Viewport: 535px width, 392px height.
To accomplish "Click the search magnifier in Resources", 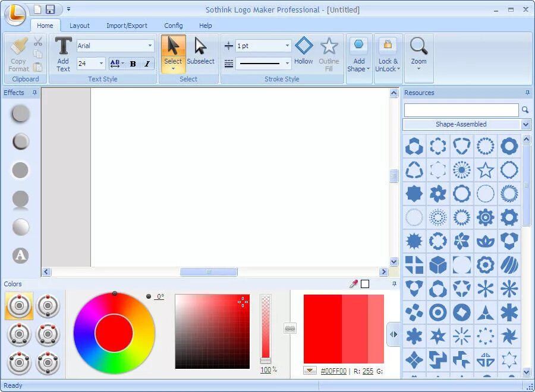I will (525, 110).
